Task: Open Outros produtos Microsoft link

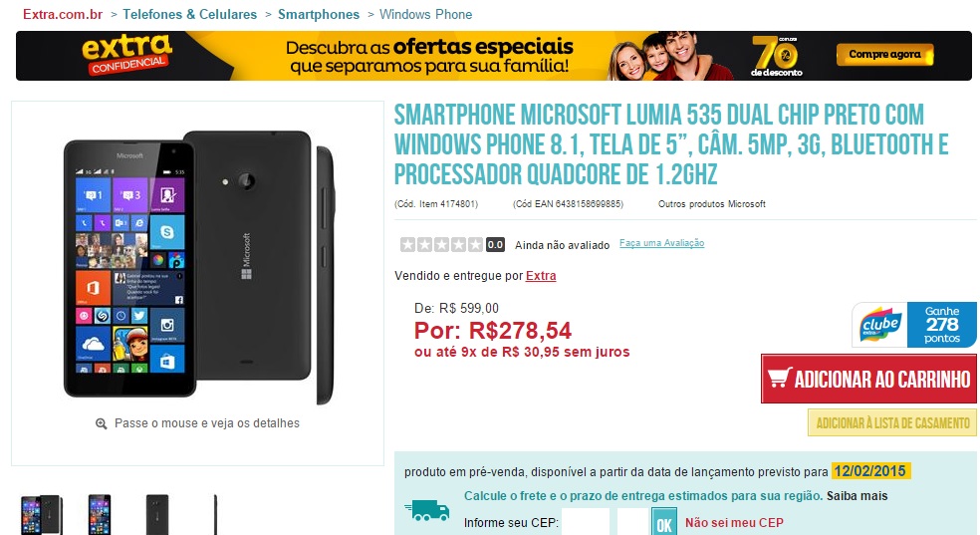Action: (x=712, y=204)
